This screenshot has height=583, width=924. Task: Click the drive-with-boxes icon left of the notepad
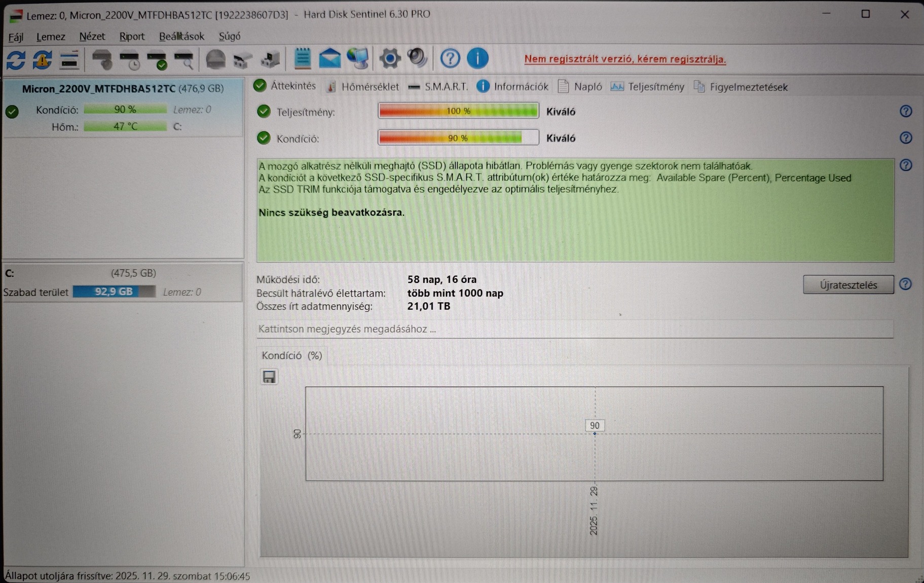[x=270, y=59]
